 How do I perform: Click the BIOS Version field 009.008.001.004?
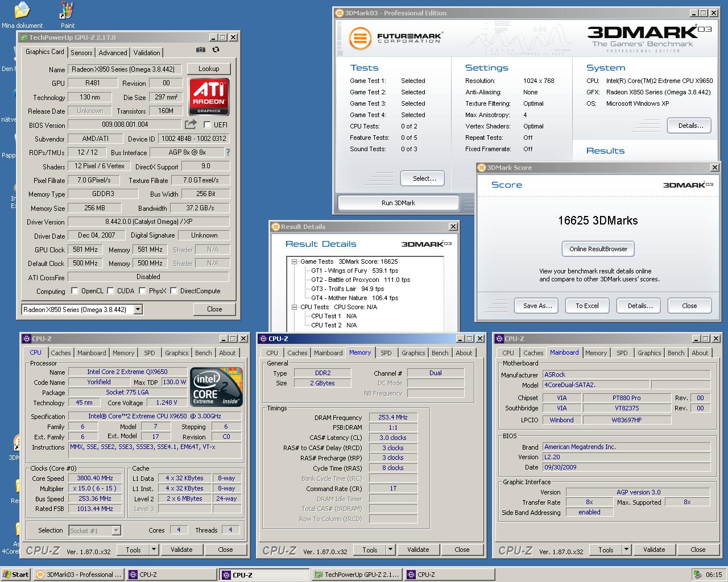[125, 124]
